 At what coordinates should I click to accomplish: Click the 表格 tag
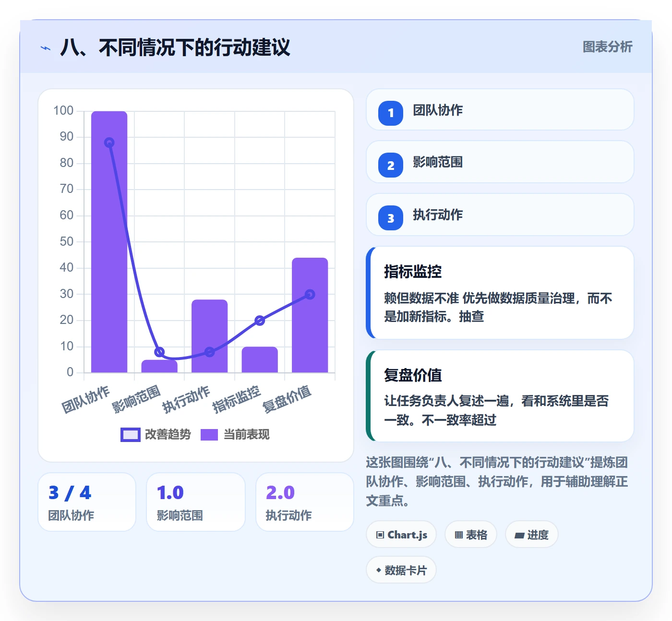[471, 535]
